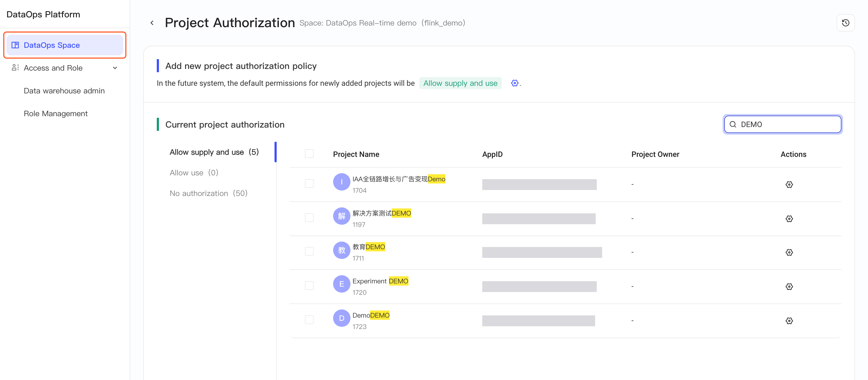The width and height of the screenshot is (868, 380).
Task: Open settings gear for DemoDEMO row
Action: coord(789,321)
